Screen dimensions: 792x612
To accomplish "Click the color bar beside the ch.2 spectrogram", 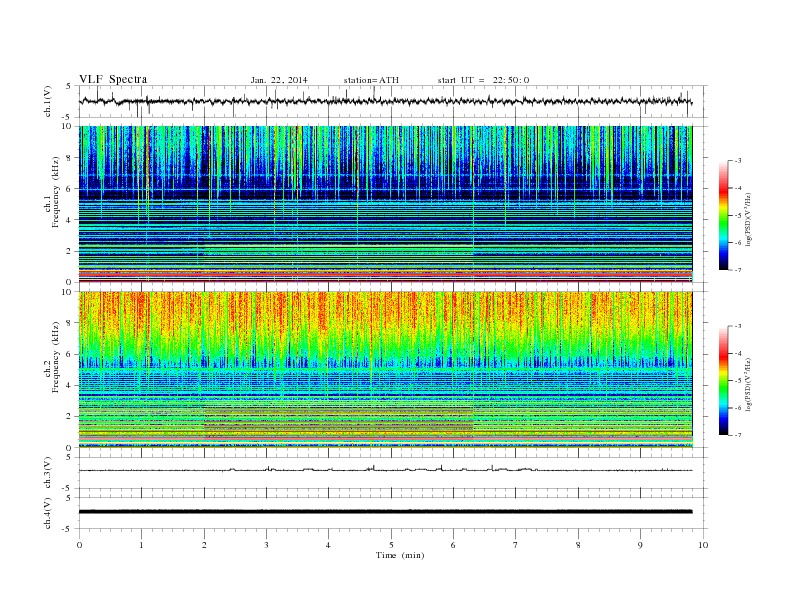I will [723, 381].
